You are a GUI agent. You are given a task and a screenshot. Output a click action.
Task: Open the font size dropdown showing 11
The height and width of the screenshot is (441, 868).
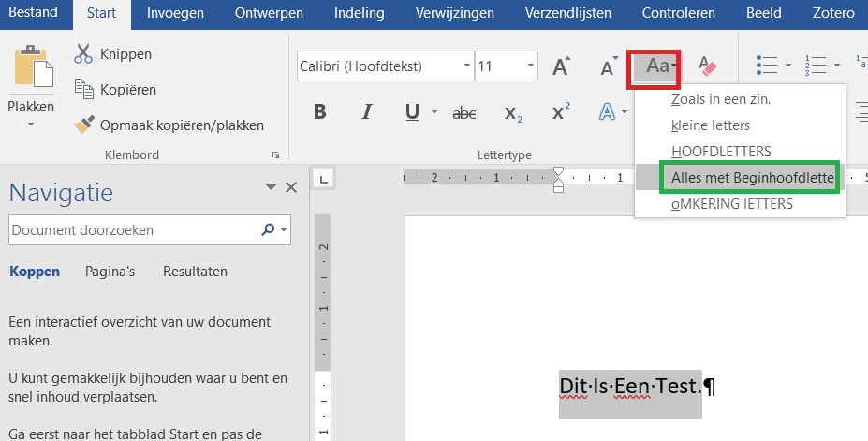531,66
